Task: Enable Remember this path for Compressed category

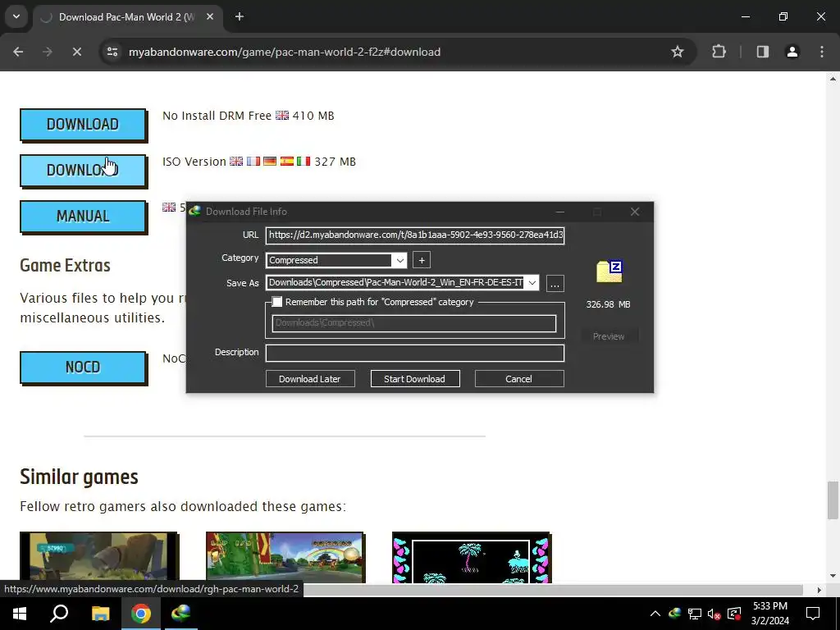Action: 277,302
